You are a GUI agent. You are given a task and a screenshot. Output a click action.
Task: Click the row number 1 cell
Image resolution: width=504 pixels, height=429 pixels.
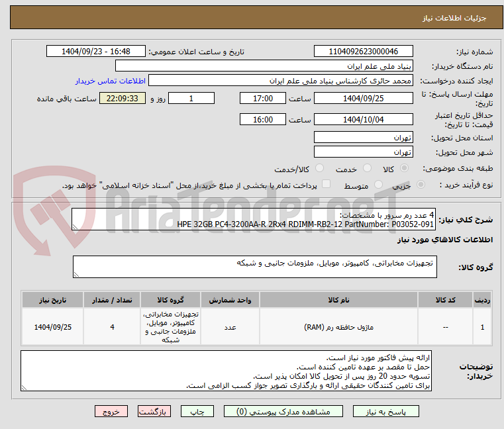[x=482, y=327]
